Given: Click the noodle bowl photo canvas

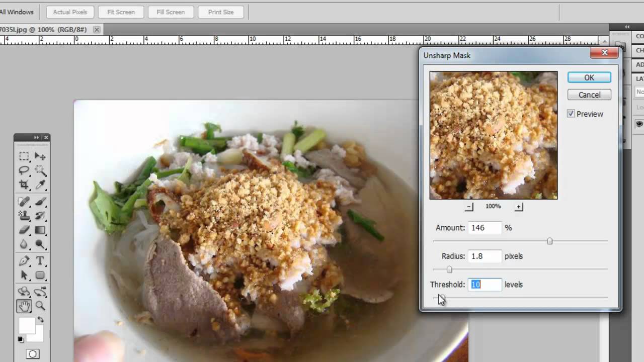Looking at the screenshot, I should [271, 230].
